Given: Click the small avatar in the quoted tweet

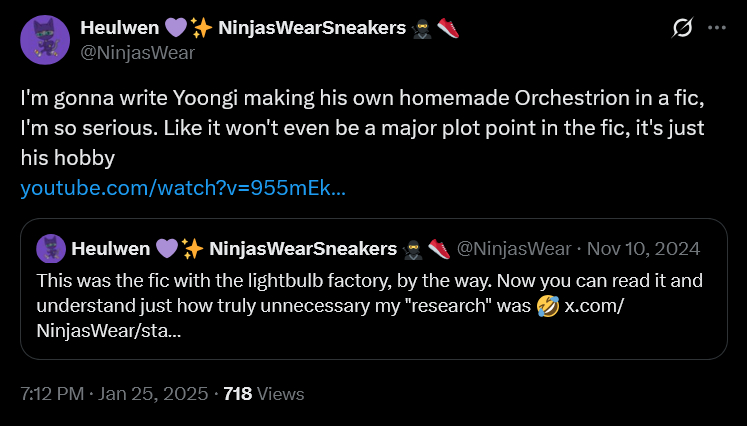Looking at the screenshot, I should tap(51, 248).
